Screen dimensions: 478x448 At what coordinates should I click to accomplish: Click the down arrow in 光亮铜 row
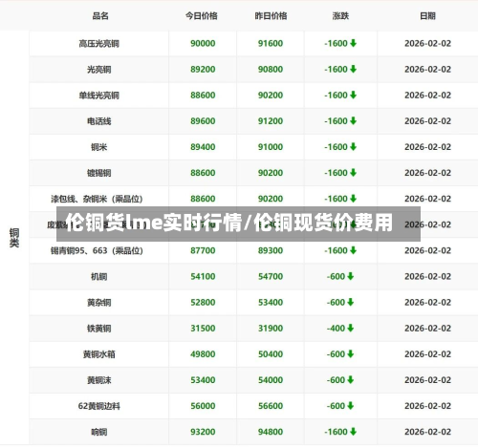coord(353,69)
